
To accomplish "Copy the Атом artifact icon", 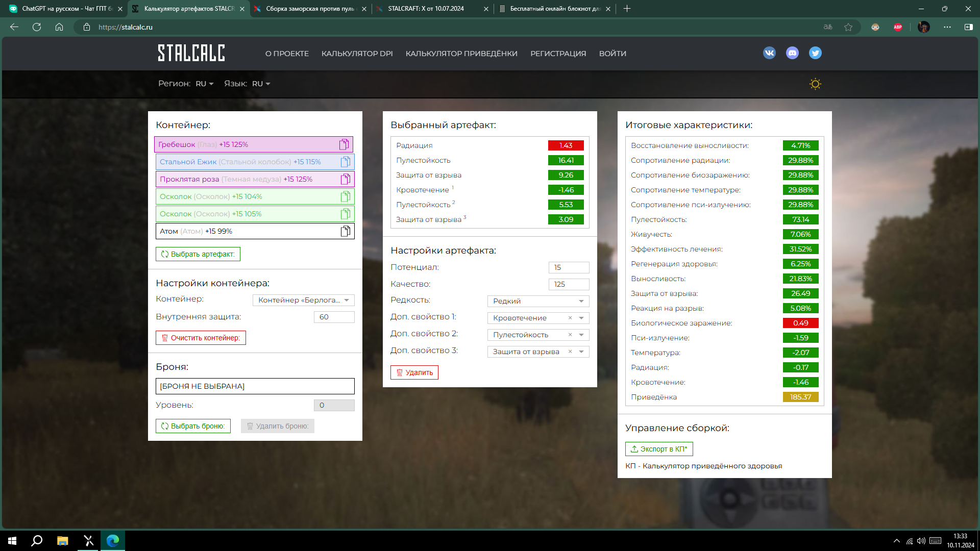I will tap(346, 231).
